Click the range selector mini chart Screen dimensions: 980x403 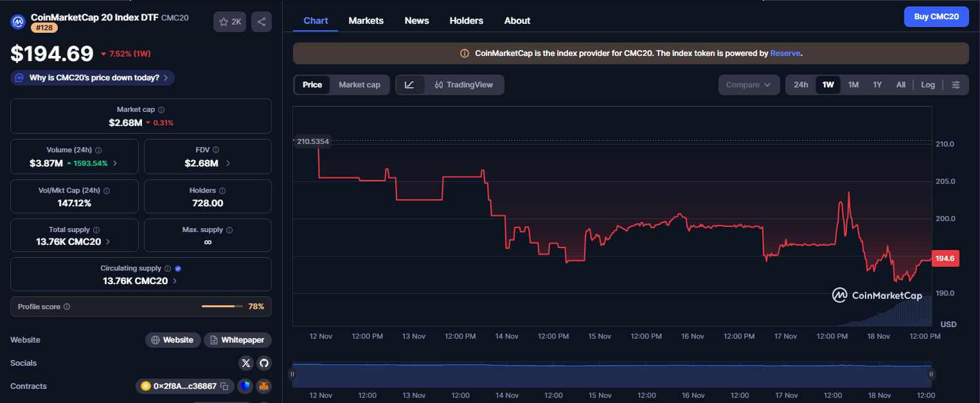pyautogui.click(x=612, y=373)
